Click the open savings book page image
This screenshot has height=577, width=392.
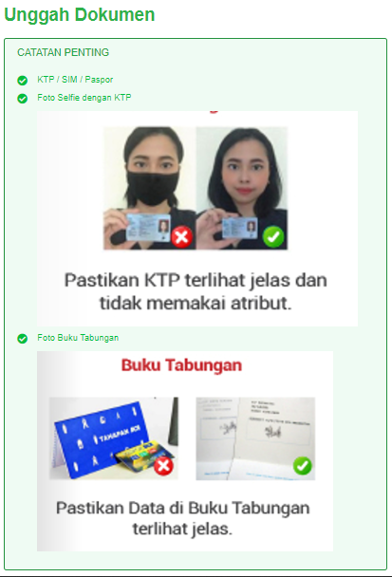[255, 438]
